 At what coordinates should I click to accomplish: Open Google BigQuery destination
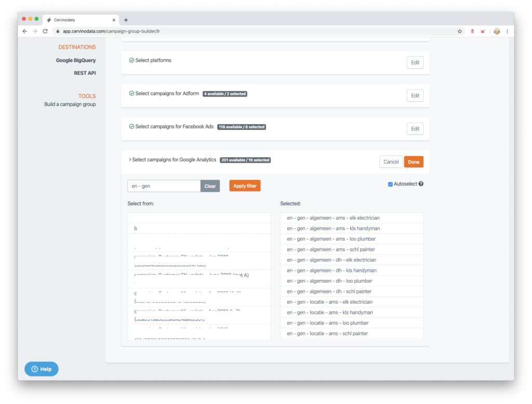(76, 60)
